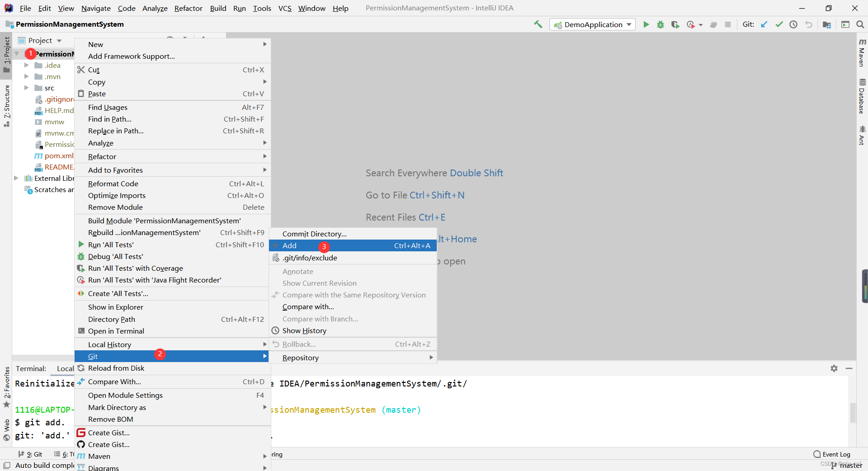Open Project Structure icon in the toolbar

[827, 24]
